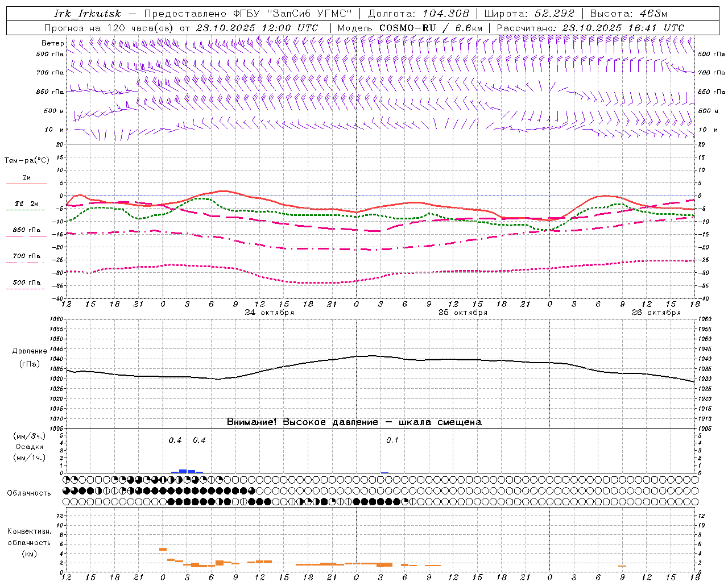Click the 700 гПа temperature legend entry
The image size is (728, 582).
tap(26, 256)
